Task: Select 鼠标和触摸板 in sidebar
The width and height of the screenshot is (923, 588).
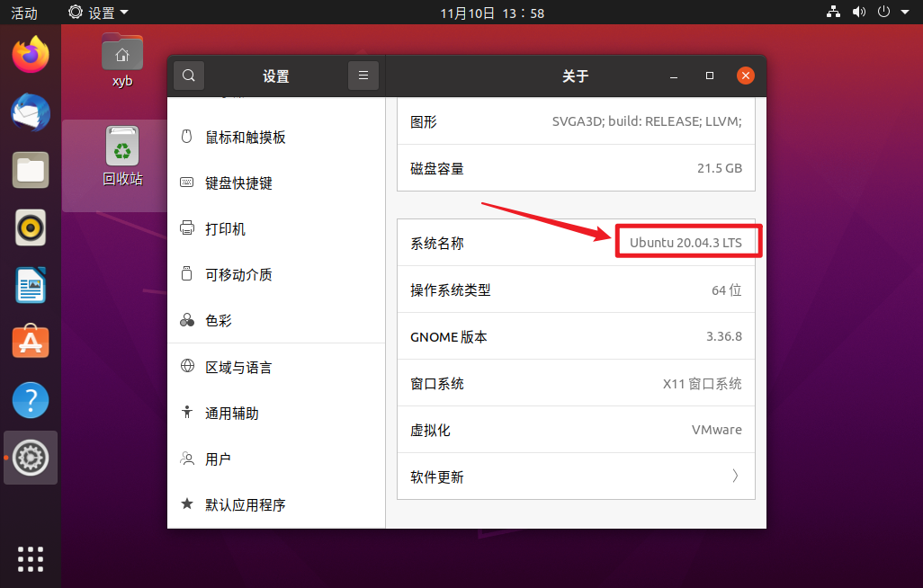Action: pos(276,138)
